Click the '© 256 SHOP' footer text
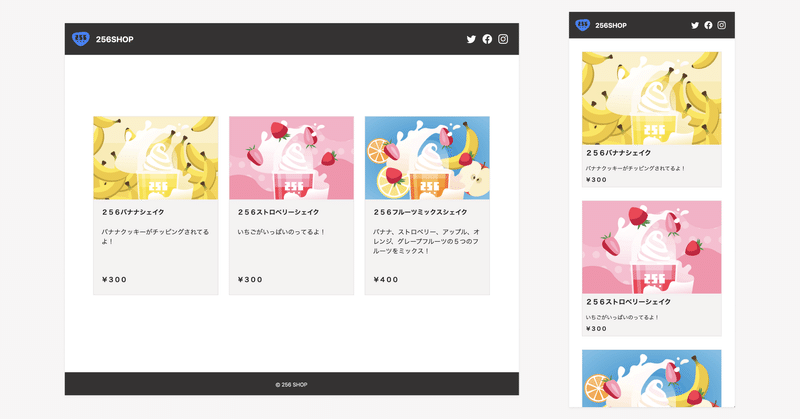 pos(291,385)
